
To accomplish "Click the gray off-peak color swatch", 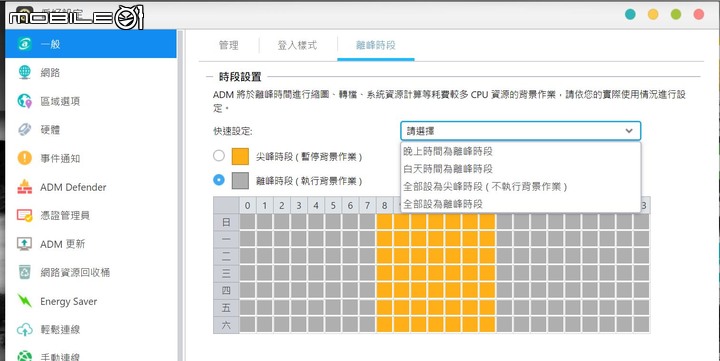I will coord(240,180).
